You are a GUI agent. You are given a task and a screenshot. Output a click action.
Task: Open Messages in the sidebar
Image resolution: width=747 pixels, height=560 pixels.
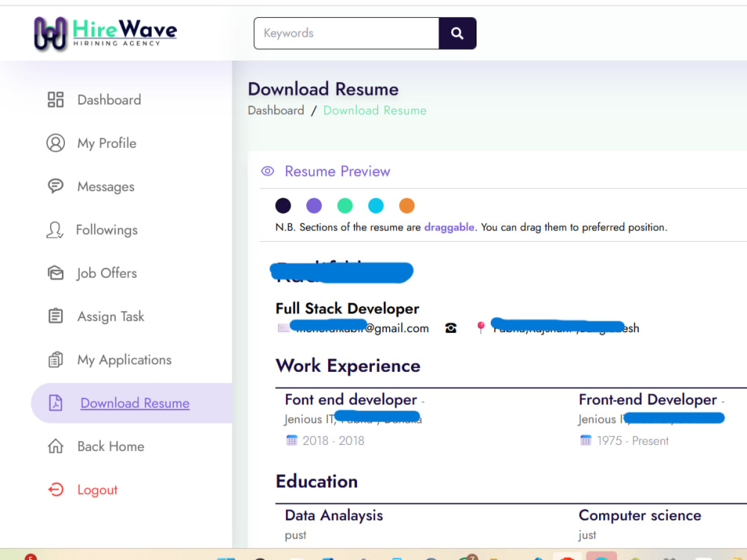tap(106, 187)
